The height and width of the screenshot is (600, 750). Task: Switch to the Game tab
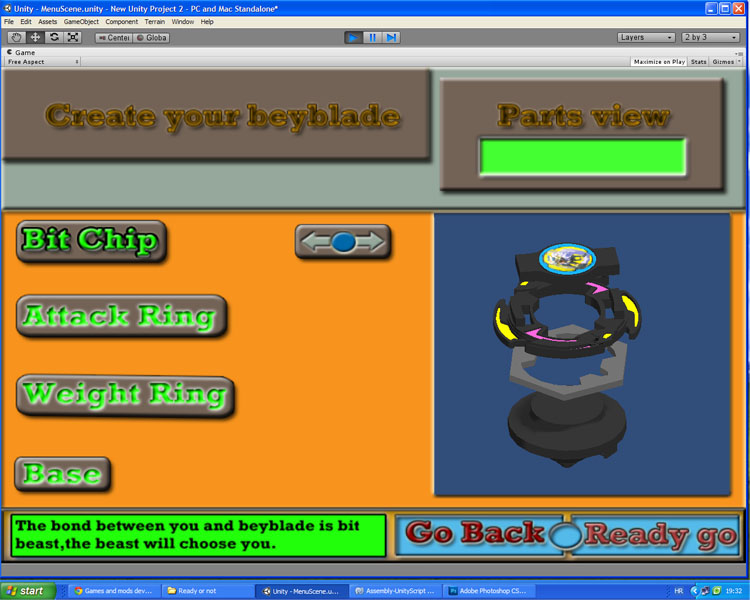pos(21,52)
